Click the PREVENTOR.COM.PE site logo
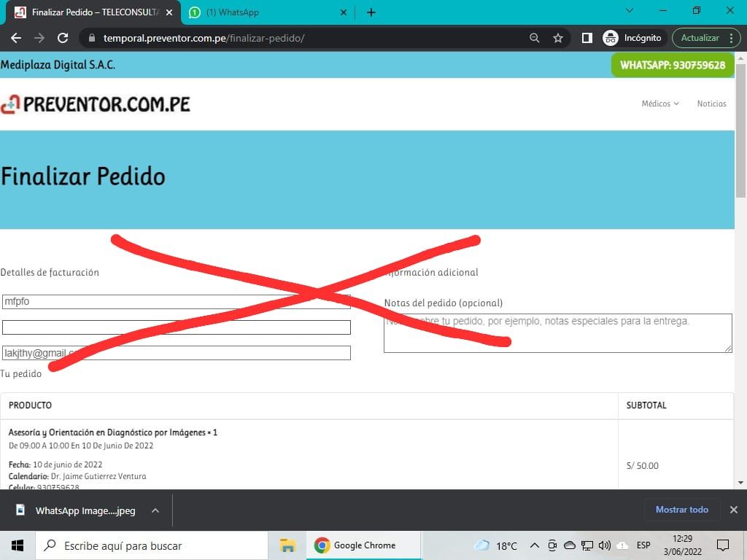Viewport: 747px width, 560px height. [96, 104]
